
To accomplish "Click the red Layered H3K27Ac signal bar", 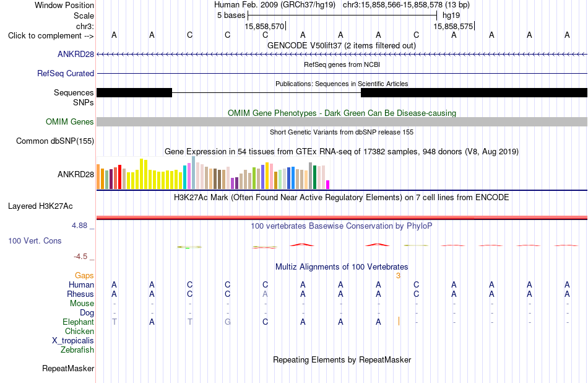I will click(342, 218).
